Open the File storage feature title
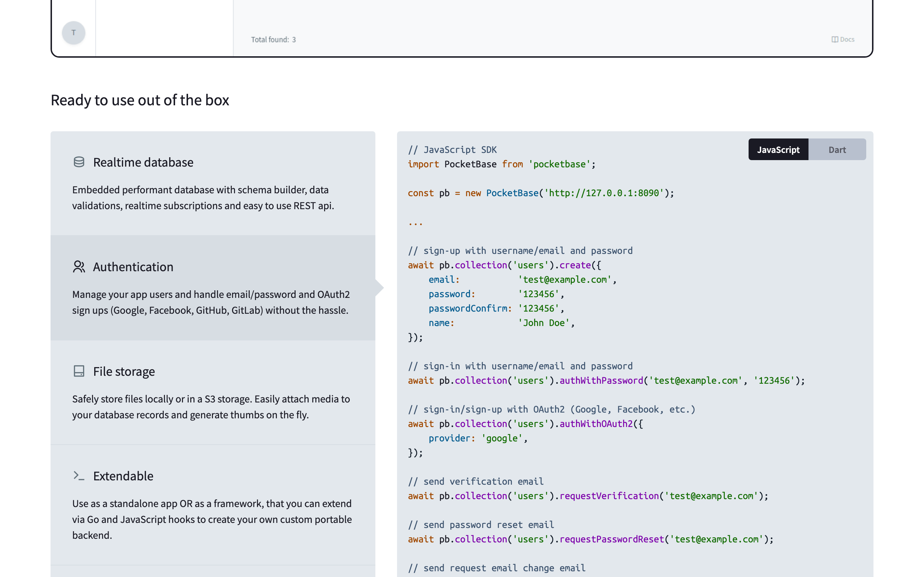 124,371
